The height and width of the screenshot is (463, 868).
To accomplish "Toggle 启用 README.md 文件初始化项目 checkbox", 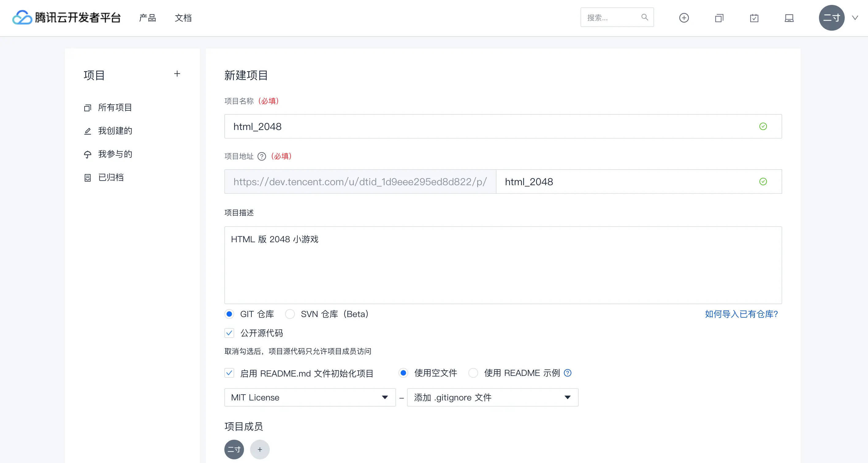I will click(229, 373).
